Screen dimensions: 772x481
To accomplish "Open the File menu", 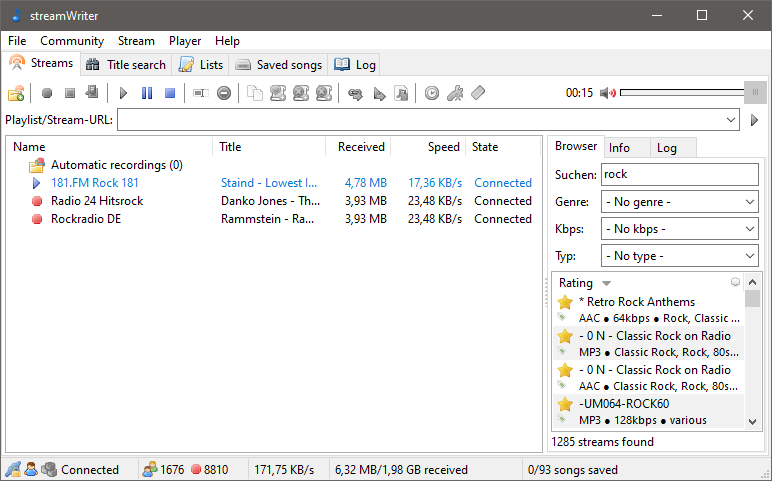I will coord(17,41).
